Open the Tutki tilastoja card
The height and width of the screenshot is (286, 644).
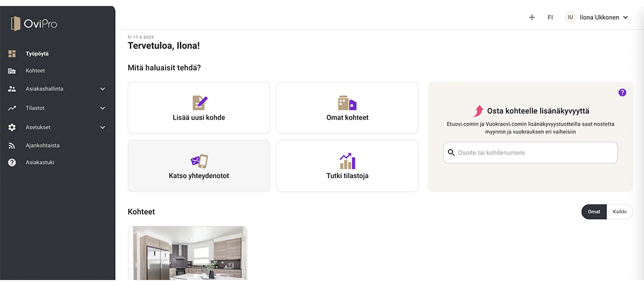[348, 166]
